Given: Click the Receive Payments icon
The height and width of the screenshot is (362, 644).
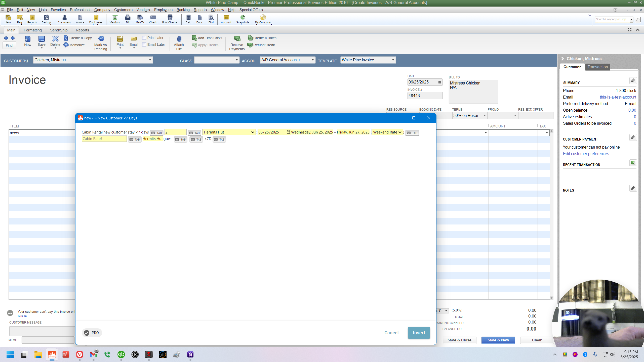Looking at the screenshot, I should [x=237, y=43].
